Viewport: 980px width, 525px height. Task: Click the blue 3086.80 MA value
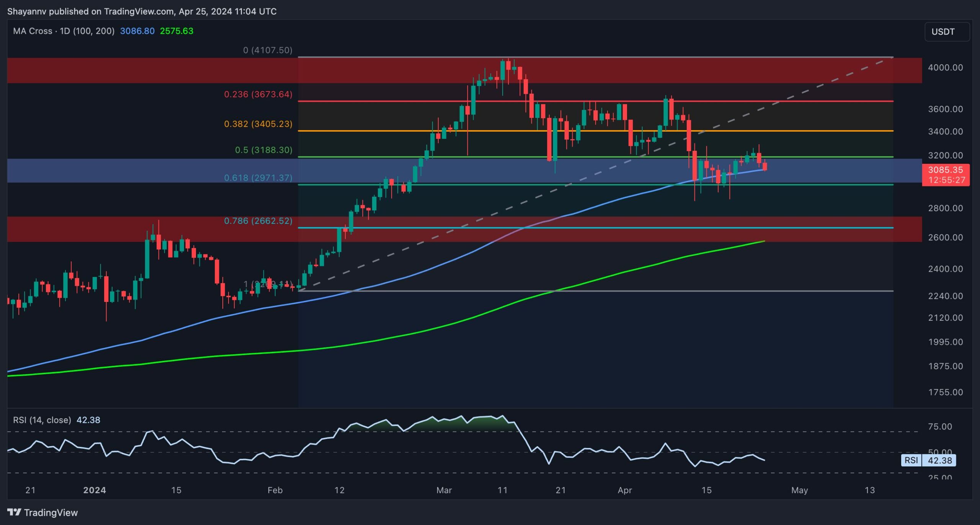[137, 31]
